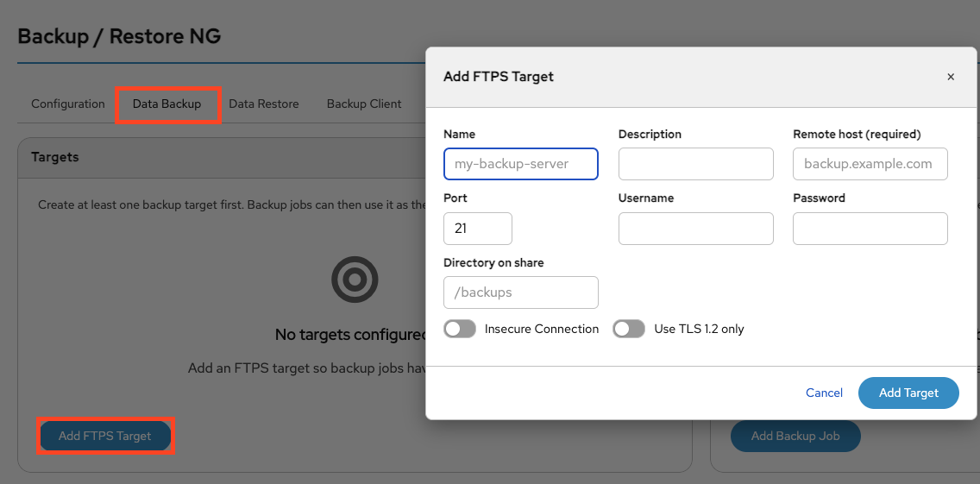This screenshot has width=980, height=484.
Task: Click the Add Backup Job button
Action: 795,436
